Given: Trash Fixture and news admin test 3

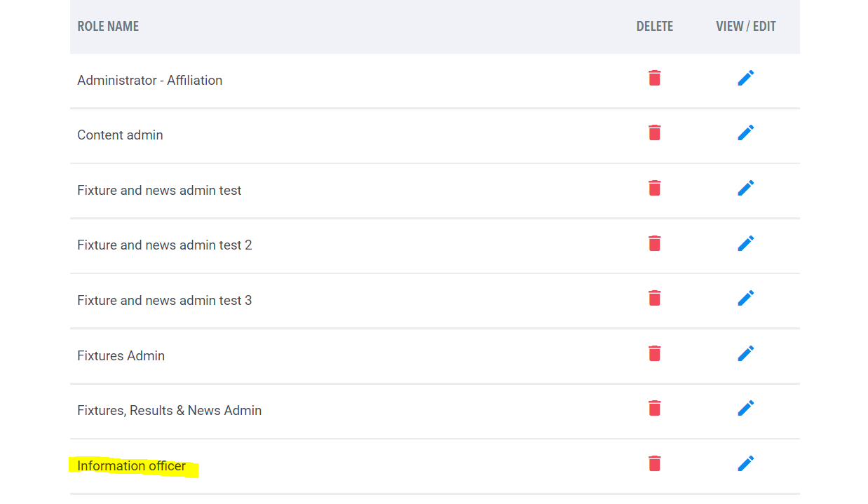Looking at the screenshot, I should click(x=655, y=298).
